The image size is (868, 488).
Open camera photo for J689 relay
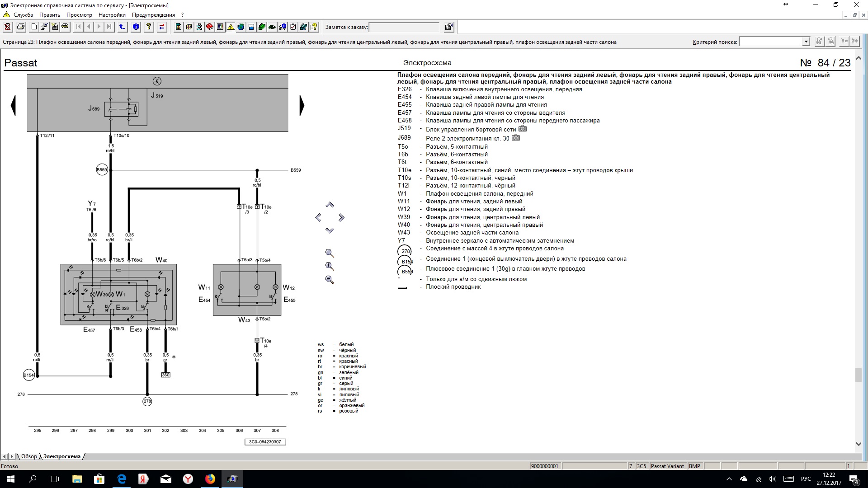tap(516, 138)
